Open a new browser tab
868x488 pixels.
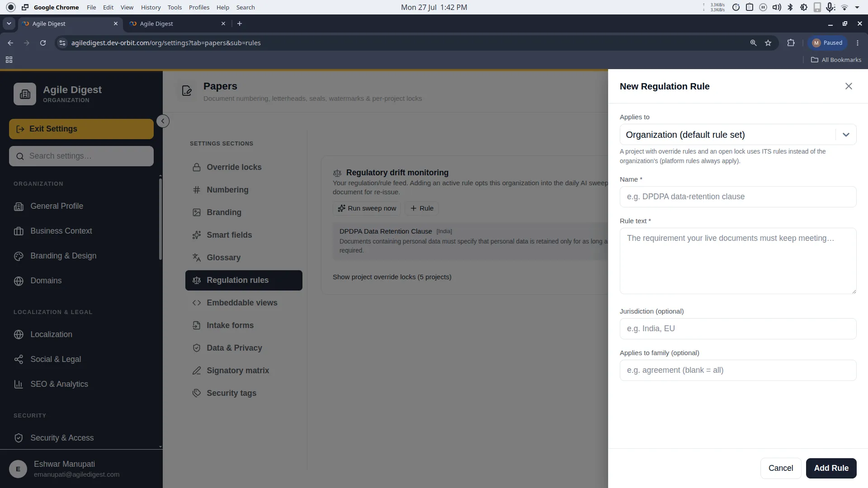coord(240,23)
